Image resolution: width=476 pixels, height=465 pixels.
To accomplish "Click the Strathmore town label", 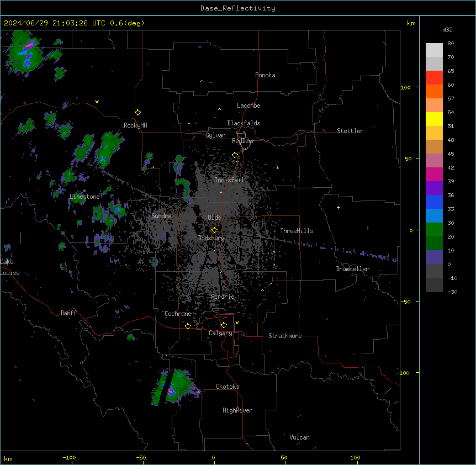I will point(285,336).
